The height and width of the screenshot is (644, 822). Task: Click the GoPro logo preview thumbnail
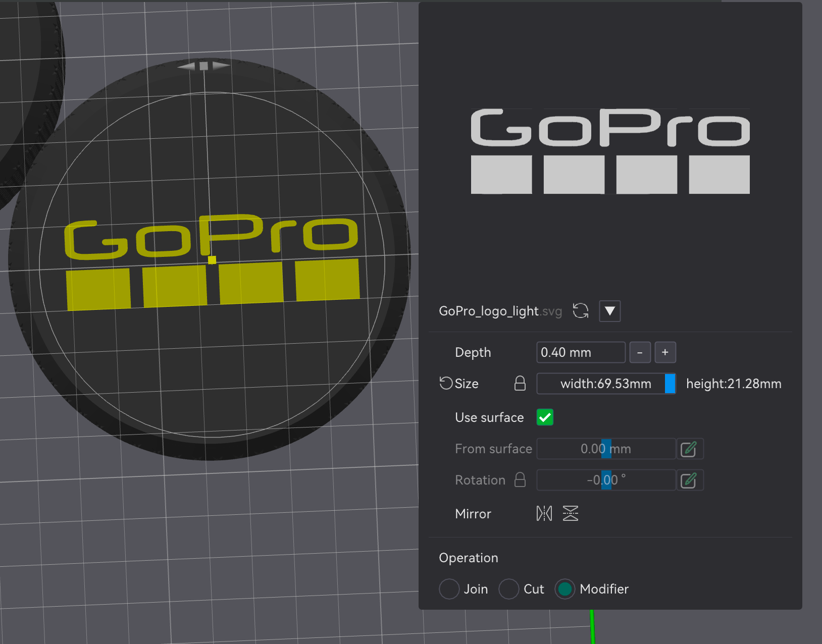click(610, 151)
